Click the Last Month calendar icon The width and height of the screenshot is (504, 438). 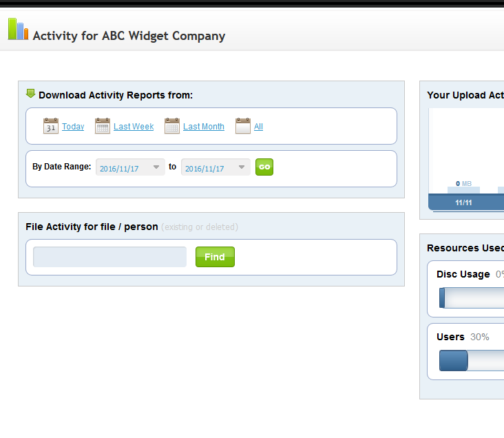click(x=172, y=126)
